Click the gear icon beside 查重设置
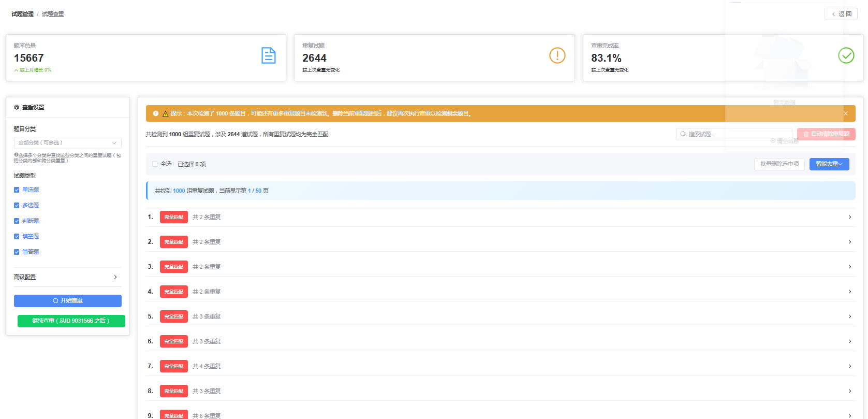Viewport: 868px width, 419px height. pos(17,107)
